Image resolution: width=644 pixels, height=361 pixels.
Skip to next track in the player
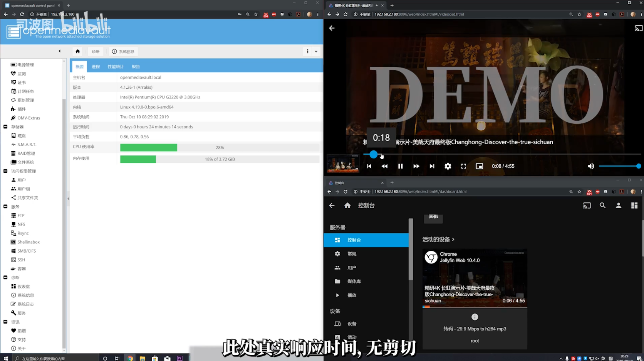click(x=432, y=166)
